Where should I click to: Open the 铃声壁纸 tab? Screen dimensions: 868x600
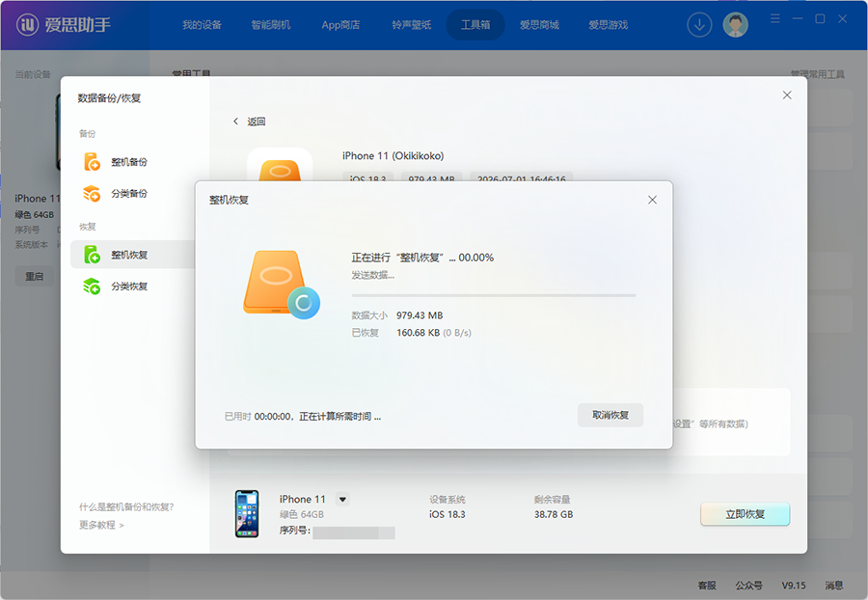(411, 25)
